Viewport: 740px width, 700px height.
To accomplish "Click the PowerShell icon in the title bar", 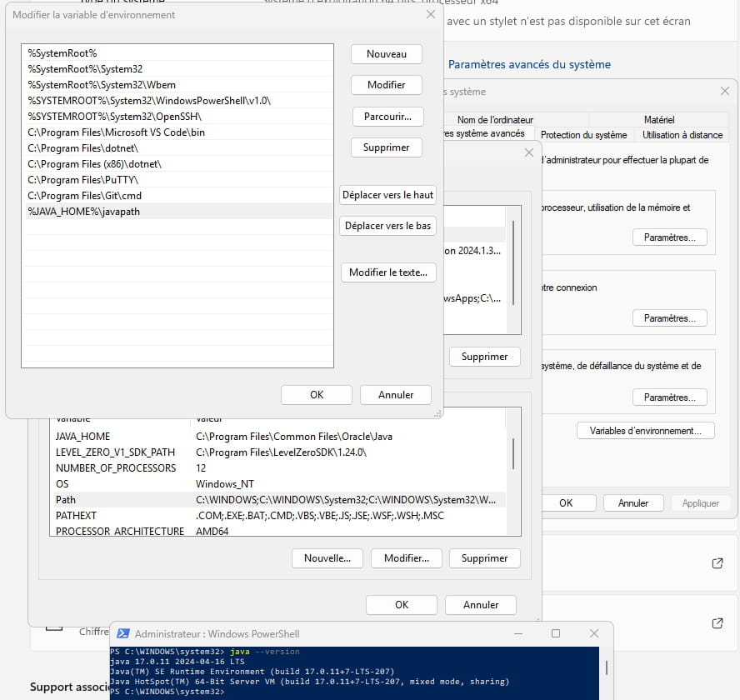I will [x=122, y=634].
